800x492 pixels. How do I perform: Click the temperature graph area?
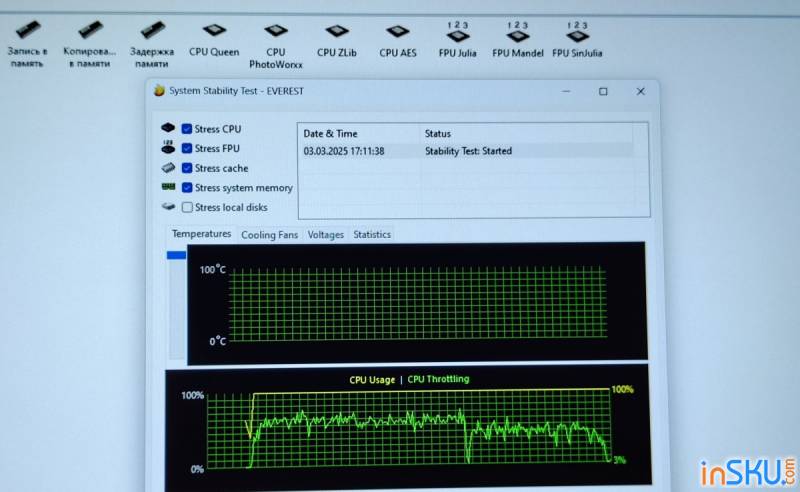417,303
